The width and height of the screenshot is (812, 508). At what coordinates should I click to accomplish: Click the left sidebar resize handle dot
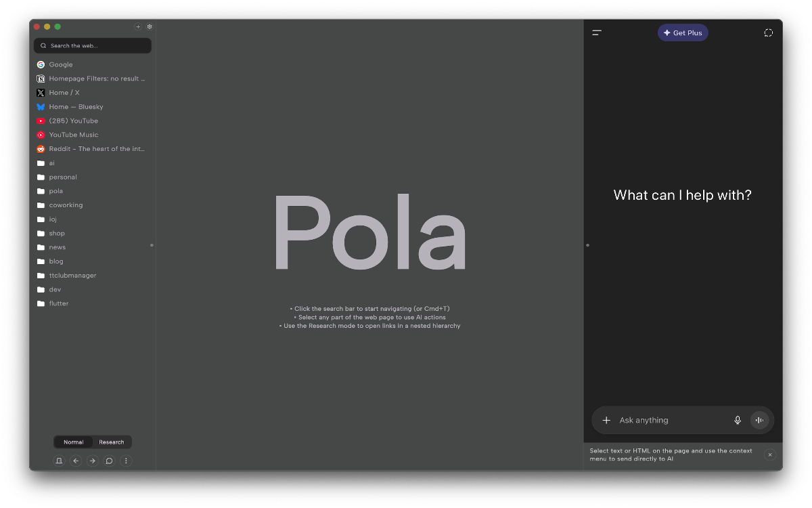click(x=152, y=245)
